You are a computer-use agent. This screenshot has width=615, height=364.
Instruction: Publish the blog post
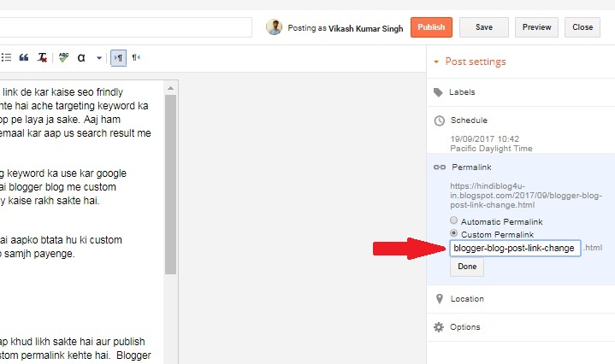tap(431, 27)
